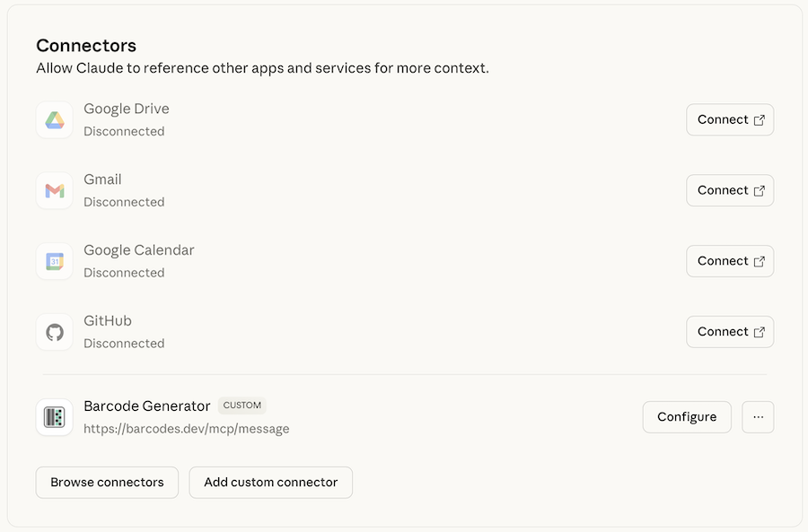Click the Google Calendar icon
Viewport: 808px width, 532px height.
54,261
